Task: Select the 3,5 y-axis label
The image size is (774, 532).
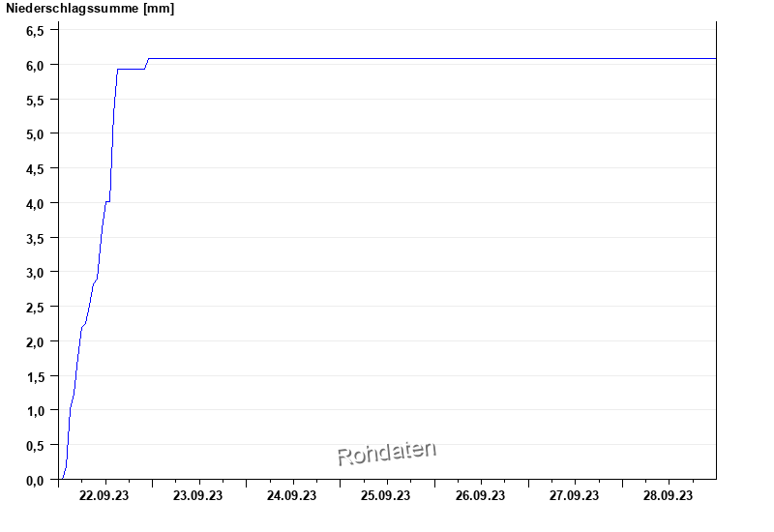Action: tap(35, 238)
